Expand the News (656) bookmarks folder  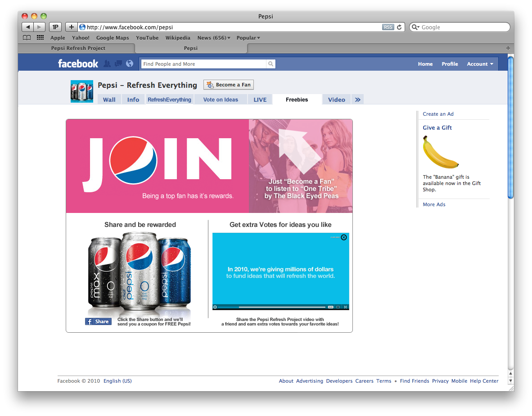(214, 38)
